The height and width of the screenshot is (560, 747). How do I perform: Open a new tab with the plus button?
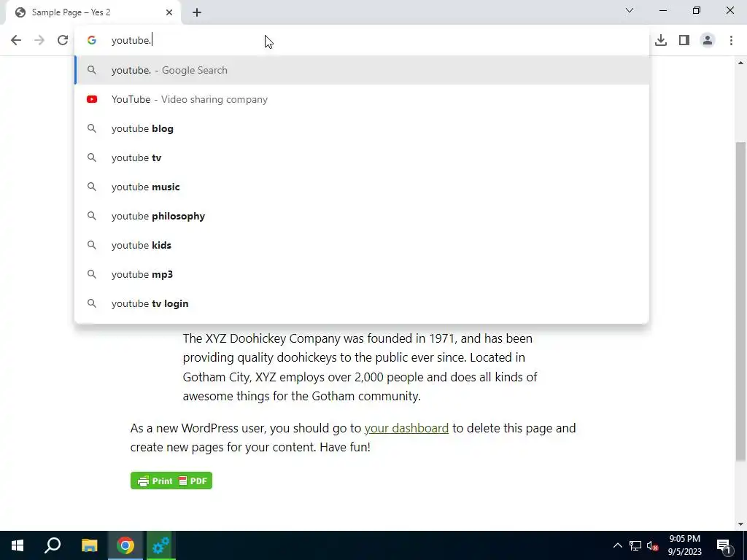point(197,12)
